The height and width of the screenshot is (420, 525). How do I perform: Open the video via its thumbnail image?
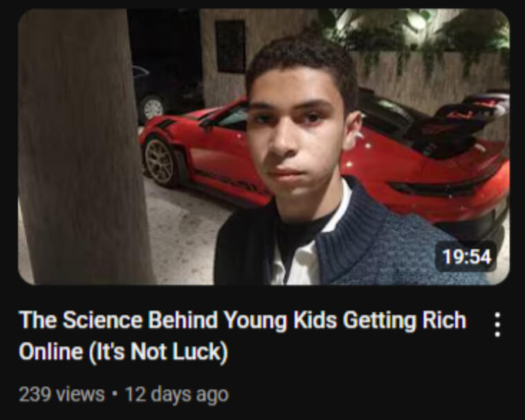(x=264, y=147)
